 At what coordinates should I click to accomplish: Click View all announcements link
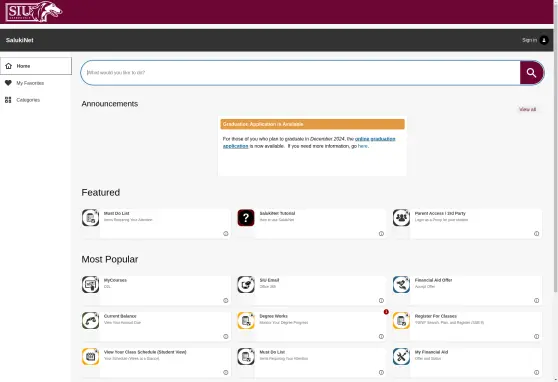click(x=527, y=109)
